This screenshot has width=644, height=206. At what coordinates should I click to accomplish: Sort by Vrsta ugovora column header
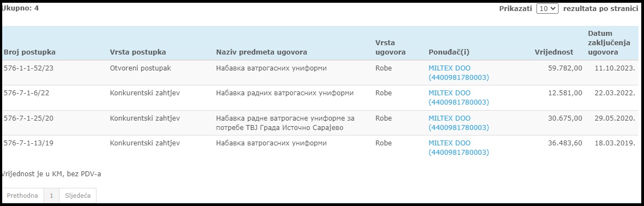(390, 47)
